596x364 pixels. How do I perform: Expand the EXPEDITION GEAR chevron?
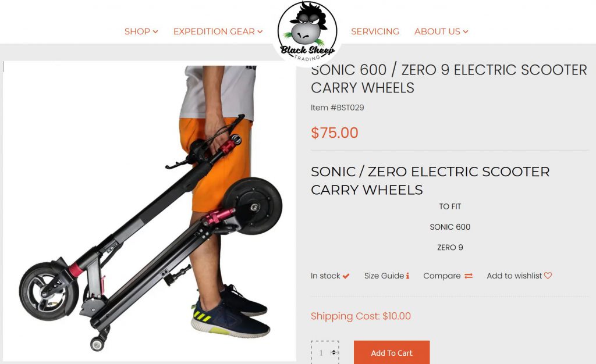click(260, 31)
